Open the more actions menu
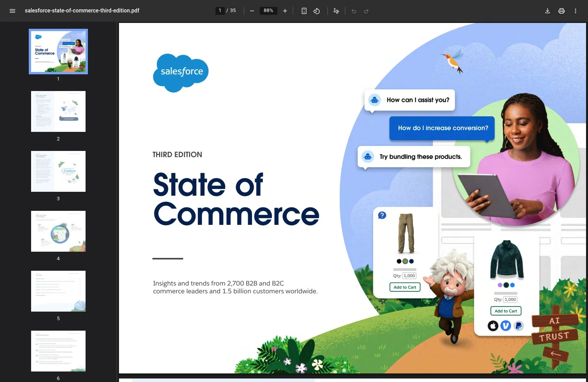 (x=576, y=11)
